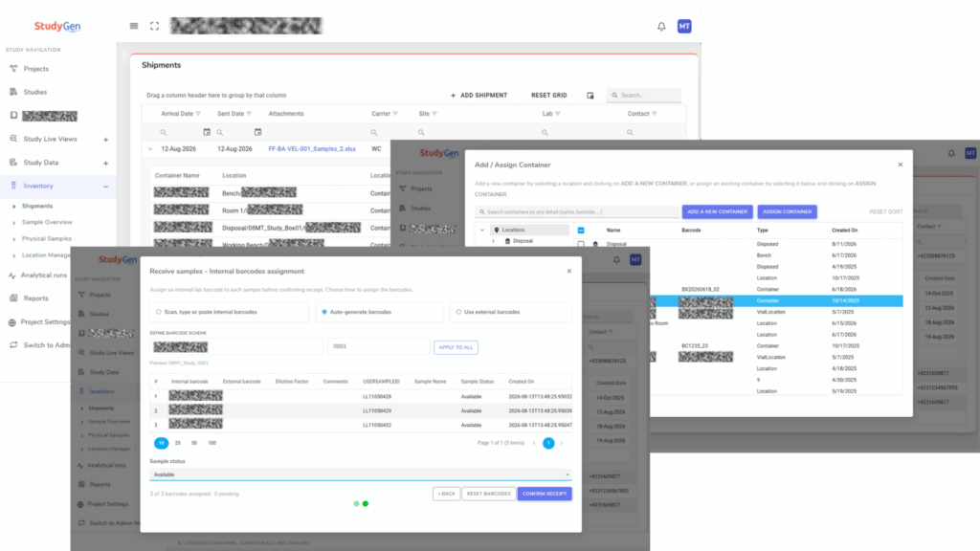Open the Sent Date calendar picker icon
Image resolution: width=980 pixels, height=551 pixels.
point(257,132)
